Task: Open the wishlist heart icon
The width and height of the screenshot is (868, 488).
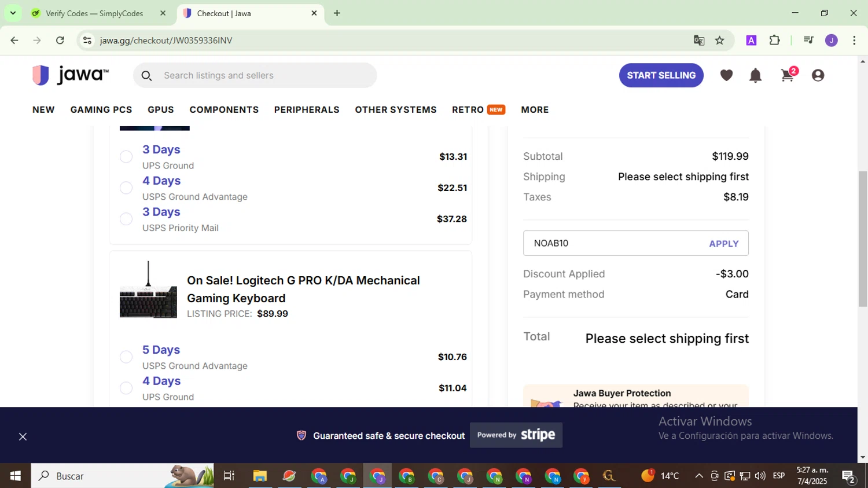Action: click(x=726, y=75)
